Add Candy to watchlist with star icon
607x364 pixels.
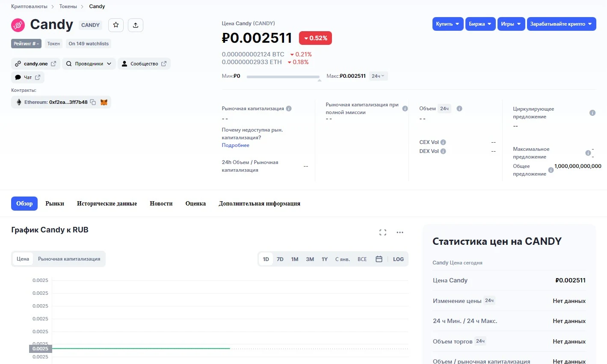116,25
